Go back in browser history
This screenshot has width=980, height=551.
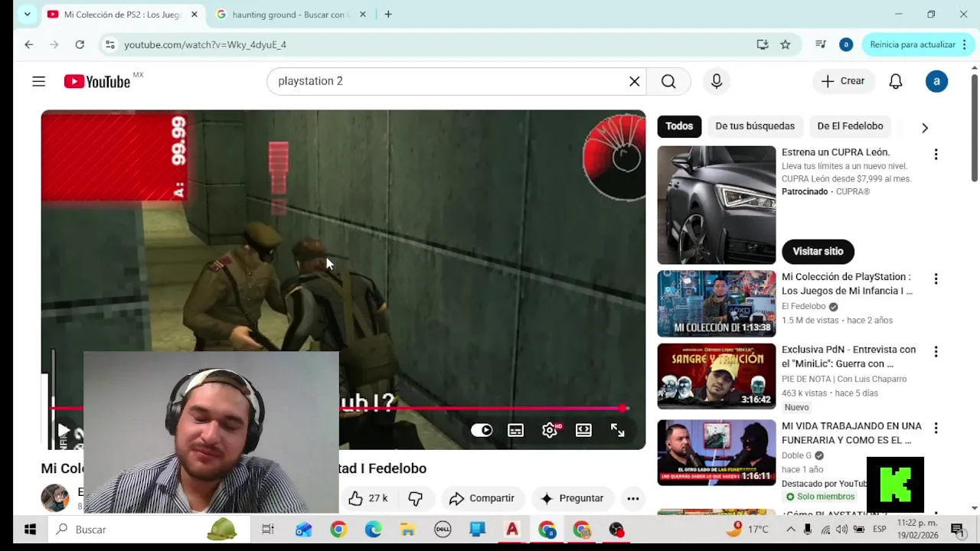click(x=28, y=44)
